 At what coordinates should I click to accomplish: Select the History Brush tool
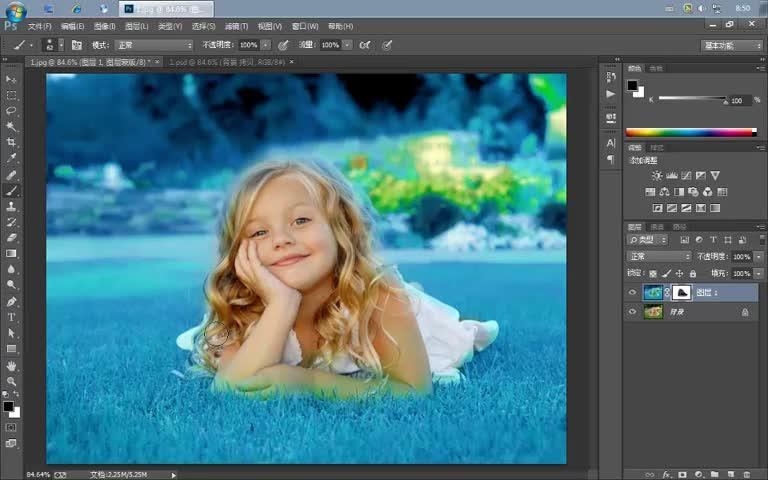[11, 222]
